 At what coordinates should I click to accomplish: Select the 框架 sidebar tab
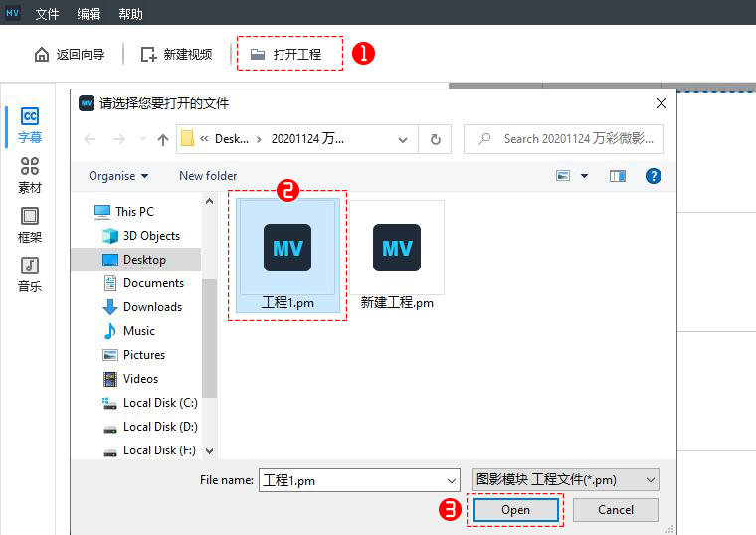point(30,225)
